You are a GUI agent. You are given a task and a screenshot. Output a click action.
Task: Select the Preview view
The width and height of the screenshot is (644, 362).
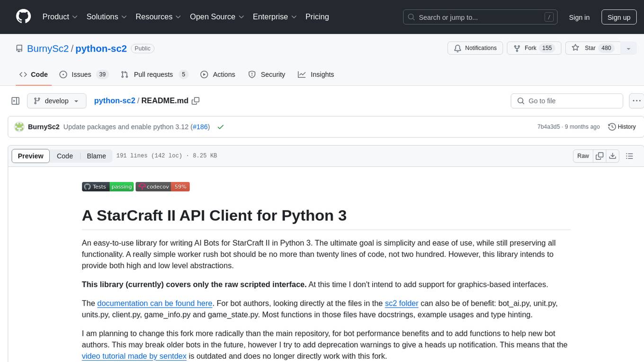pos(31,156)
